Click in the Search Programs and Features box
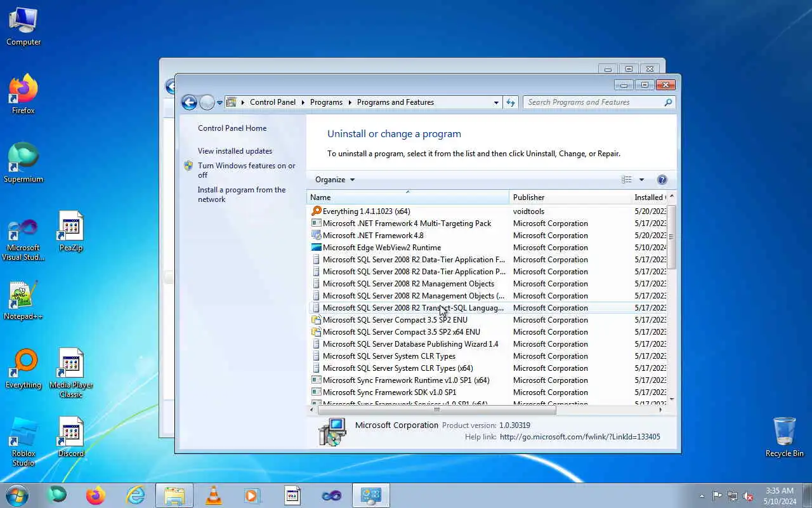812x508 pixels. pos(593,102)
